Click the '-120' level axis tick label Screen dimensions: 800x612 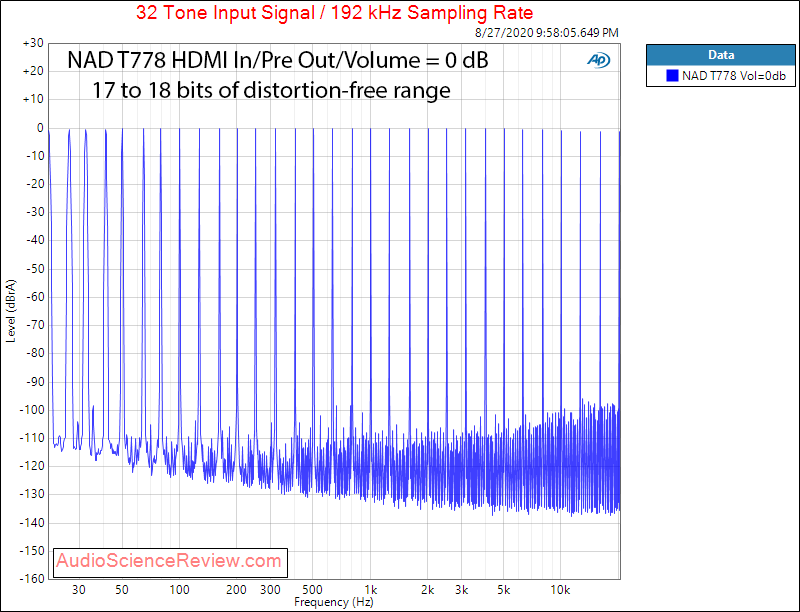[x=32, y=466]
